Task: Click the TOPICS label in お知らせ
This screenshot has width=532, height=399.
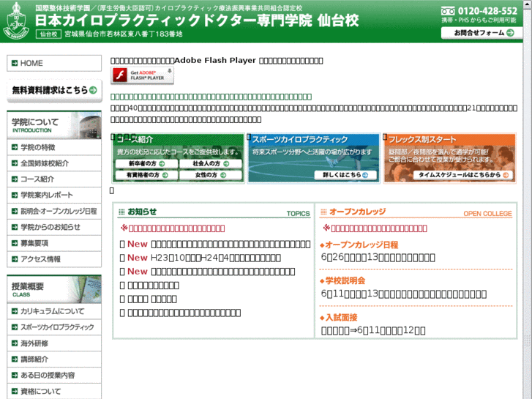Action: 299,214
